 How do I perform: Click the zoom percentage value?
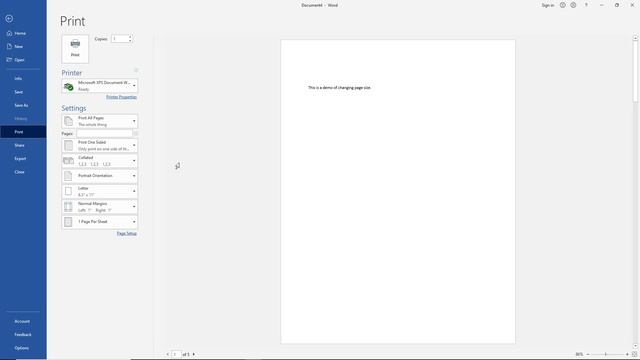click(579, 354)
